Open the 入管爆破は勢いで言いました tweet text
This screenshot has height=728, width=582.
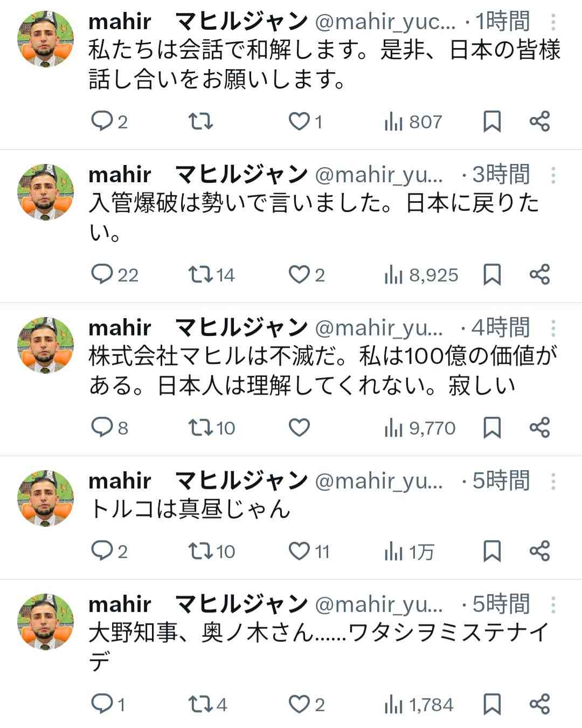pos(314,218)
